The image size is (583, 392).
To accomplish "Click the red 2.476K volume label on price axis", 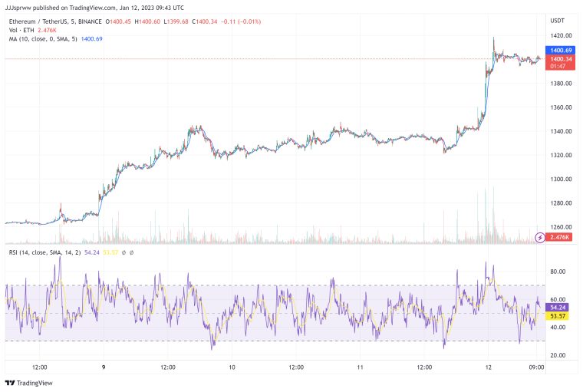I will point(561,238).
